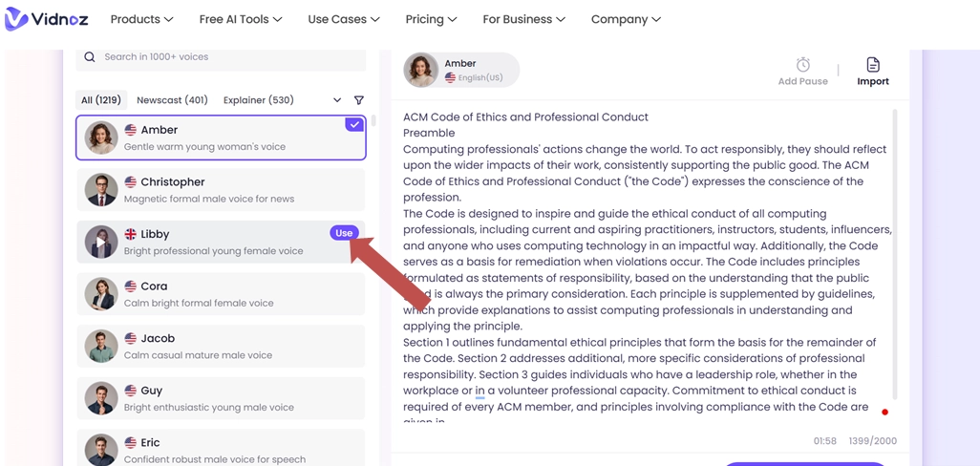Viewport: 980px width, 466px height.
Task: Toggle the checkmark on Amber voice card
Action: [354, 125]
